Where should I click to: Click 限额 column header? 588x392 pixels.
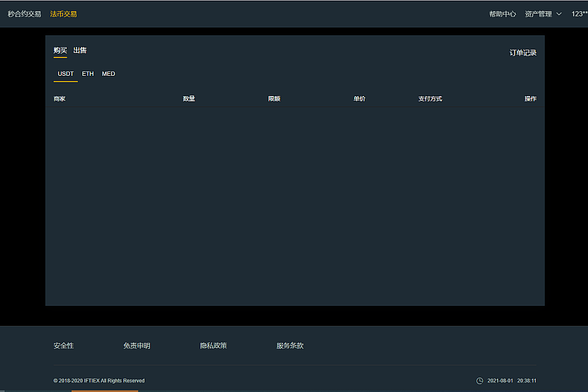point(274,99)
